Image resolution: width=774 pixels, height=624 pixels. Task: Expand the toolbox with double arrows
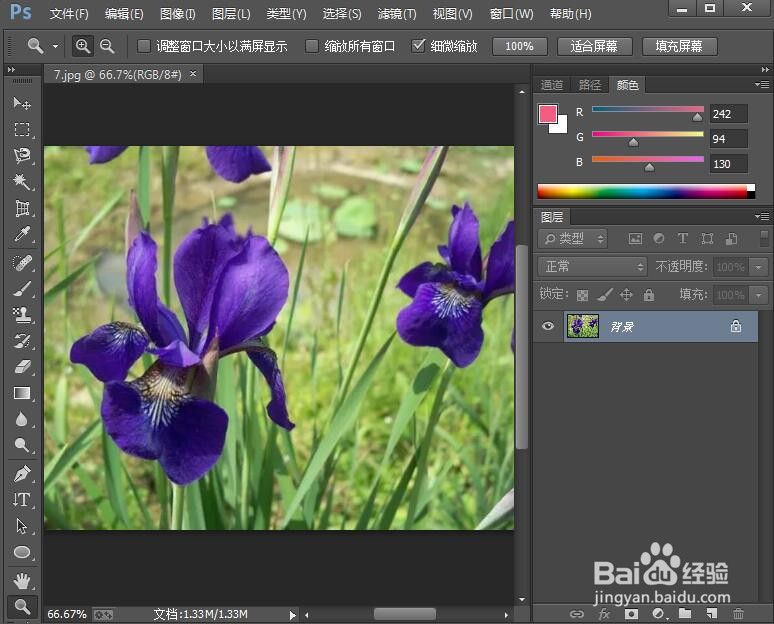tap(11, 70)
